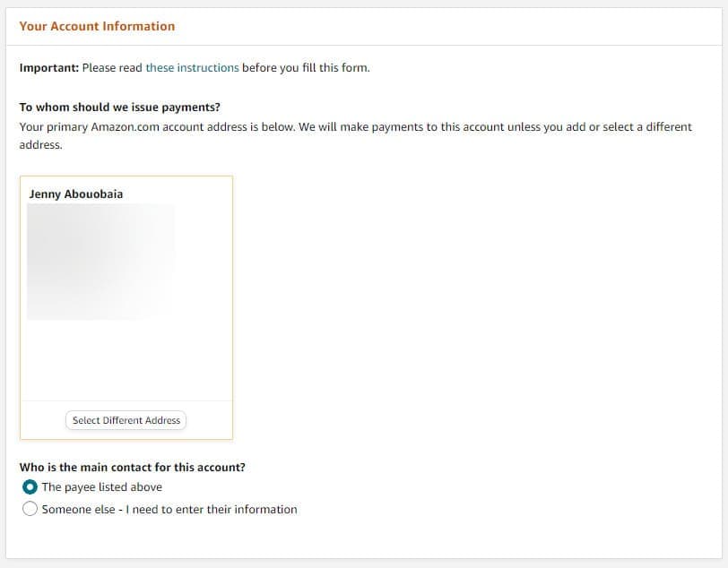Enable the first payment contact option

point(30,486)
